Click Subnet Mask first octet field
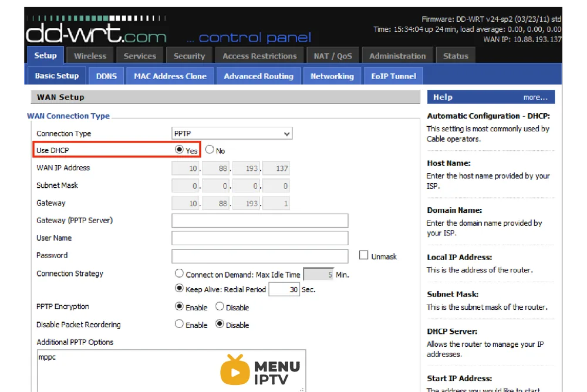This screenshot has height=392, width=587. (x=186, y=186)
